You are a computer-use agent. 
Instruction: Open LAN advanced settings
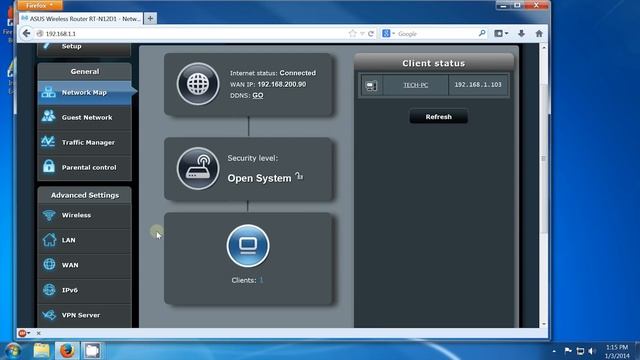coord(84,240)
